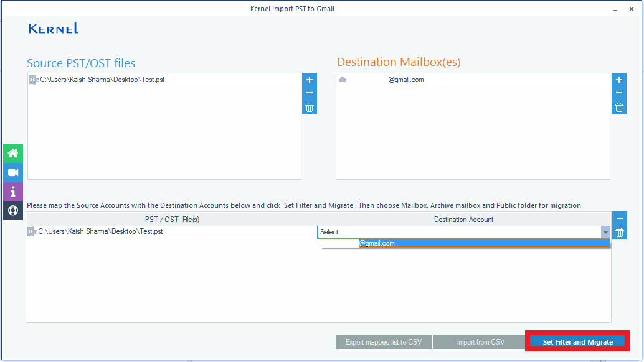Screen dimensions: 644x362
Task: Add a source PST/OST file with plus icon
Action: (x=310, y=80)
